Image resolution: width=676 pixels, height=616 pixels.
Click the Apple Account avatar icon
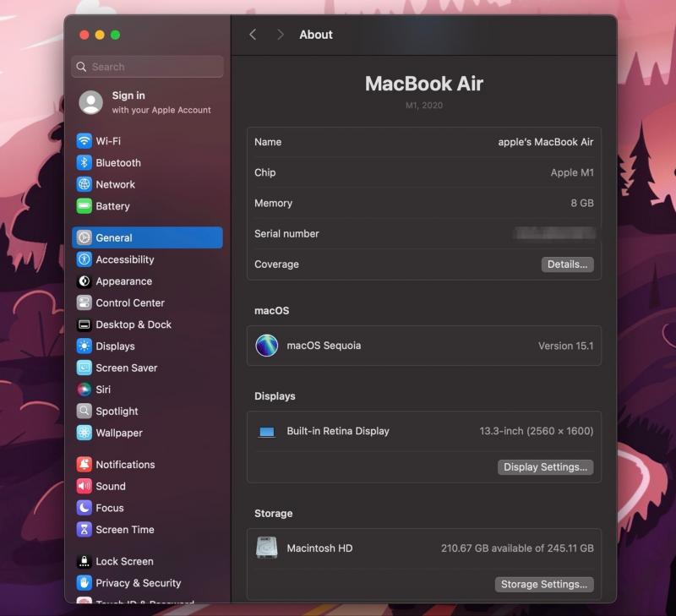point(90,102)
